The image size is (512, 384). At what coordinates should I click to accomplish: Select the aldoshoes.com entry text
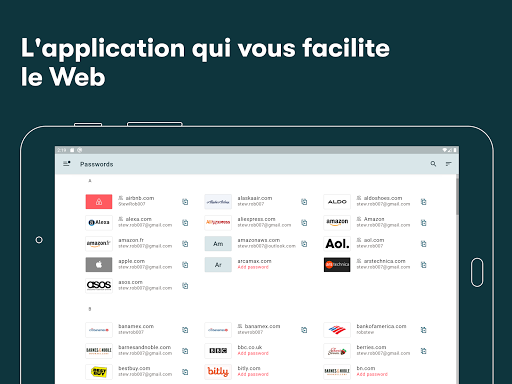click(x=383, y=201)
